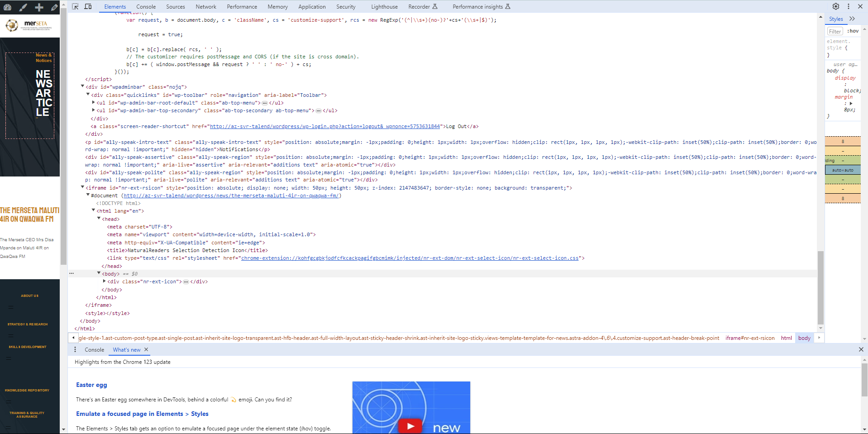Click the ABOUT US menu item on page
868x434 pixels.
tap(29, 296)
